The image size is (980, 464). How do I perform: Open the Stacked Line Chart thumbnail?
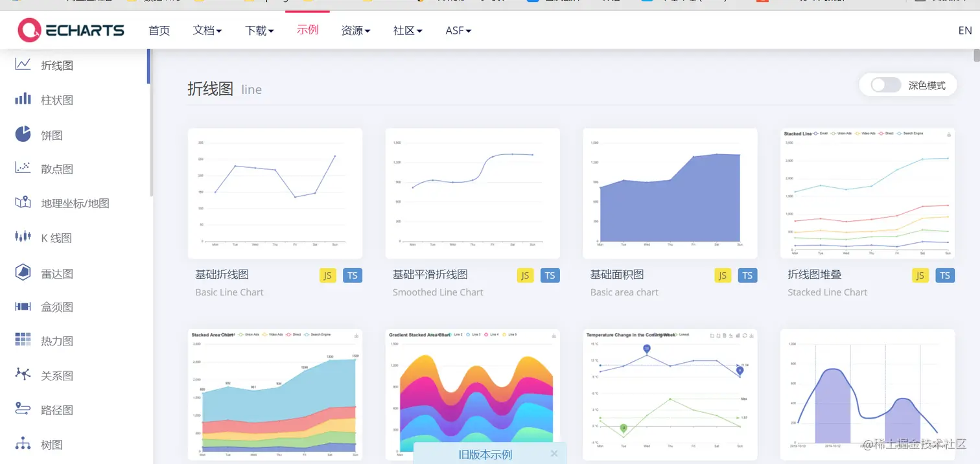pyautogui.click(x=868, y=193)
